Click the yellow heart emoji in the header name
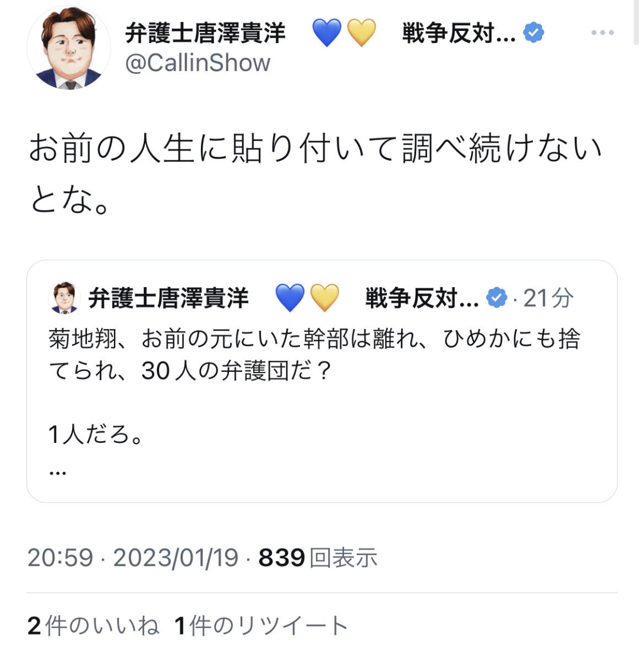 pos(361,33)
